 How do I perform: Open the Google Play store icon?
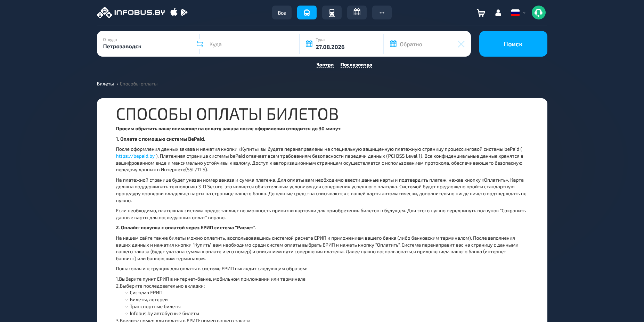pyautogui.click(x=184, y=12)
